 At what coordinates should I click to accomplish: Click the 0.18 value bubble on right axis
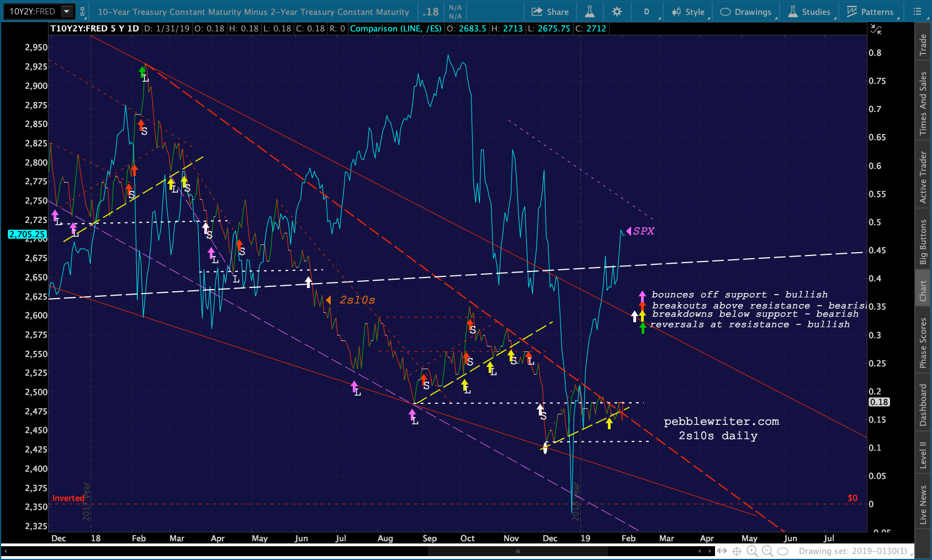879,402
